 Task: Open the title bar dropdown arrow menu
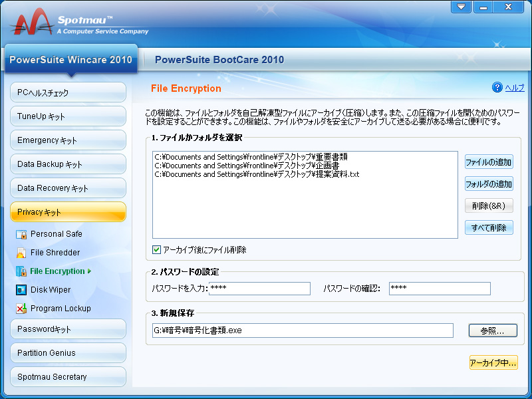[x=461, y=7]
